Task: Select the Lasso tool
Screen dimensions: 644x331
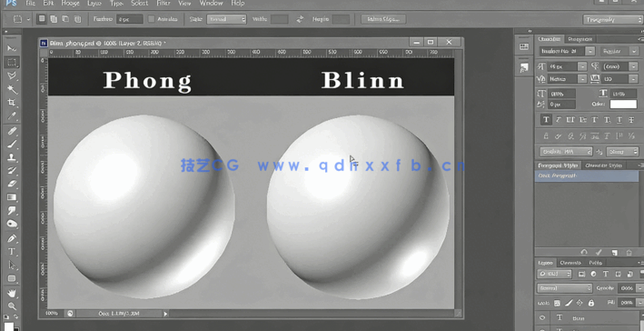Action: pyautogui.click(x=12, y=75)
